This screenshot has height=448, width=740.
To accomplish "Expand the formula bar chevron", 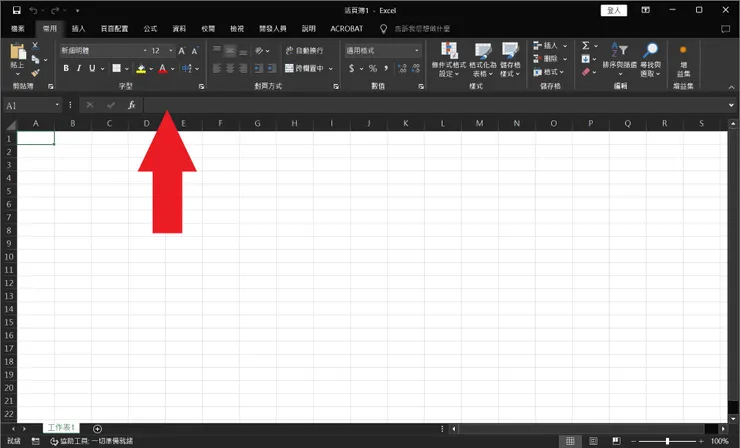I will coord(731,105).
